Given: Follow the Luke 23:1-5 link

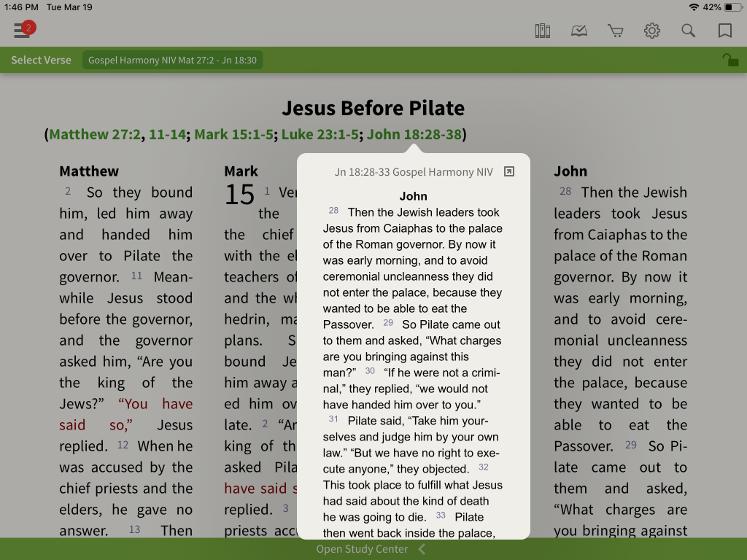Looking at the screenshot, I should click(320, 134).
